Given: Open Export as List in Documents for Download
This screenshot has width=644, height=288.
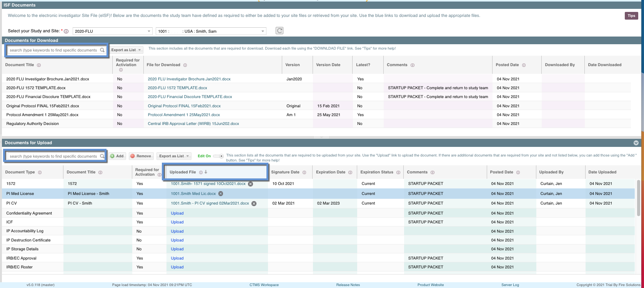Looking at the screenshot, I should 126,50.
